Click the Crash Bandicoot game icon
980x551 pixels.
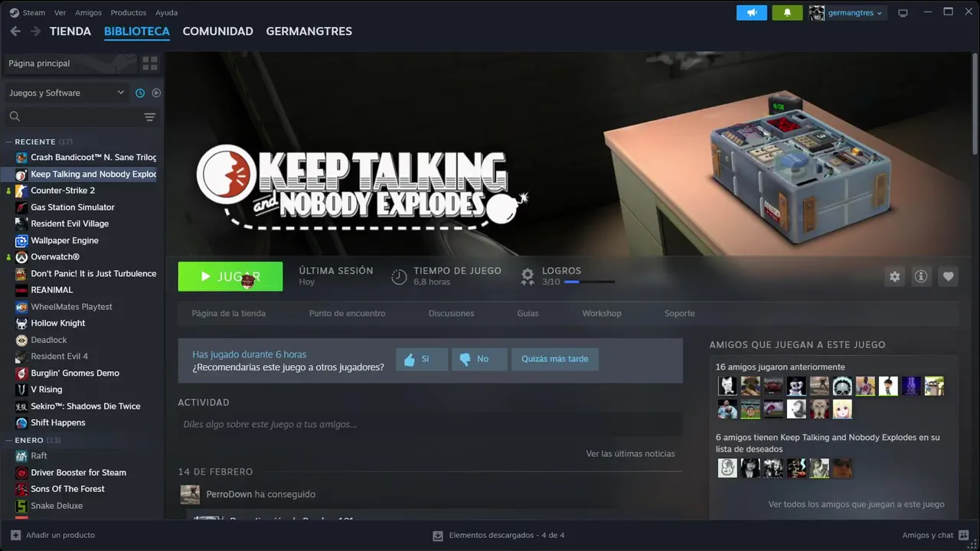click(21, 158)
